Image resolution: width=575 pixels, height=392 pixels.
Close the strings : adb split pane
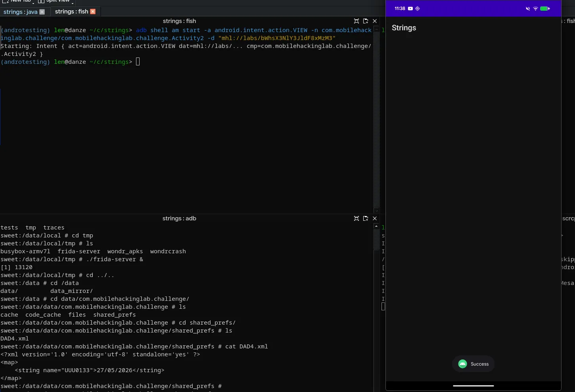click(375, 218)
